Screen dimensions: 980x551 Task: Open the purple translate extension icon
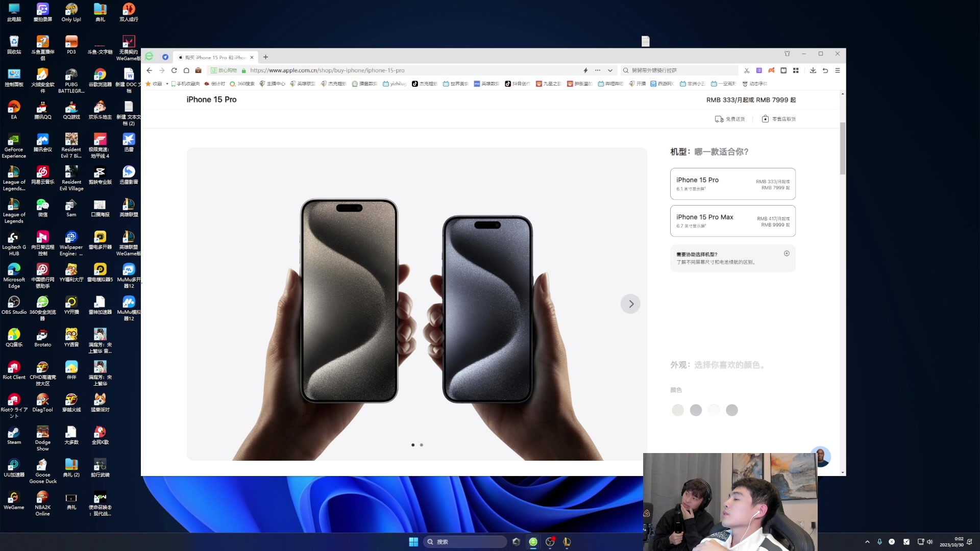[x=759, y=70]
